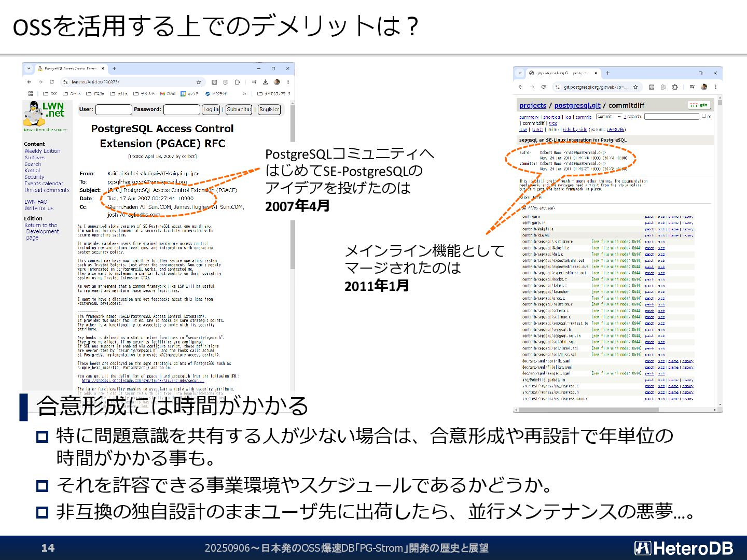
Task: Bookmark the git.postgresql.org page with the star
Action: [x=635, y=87]
